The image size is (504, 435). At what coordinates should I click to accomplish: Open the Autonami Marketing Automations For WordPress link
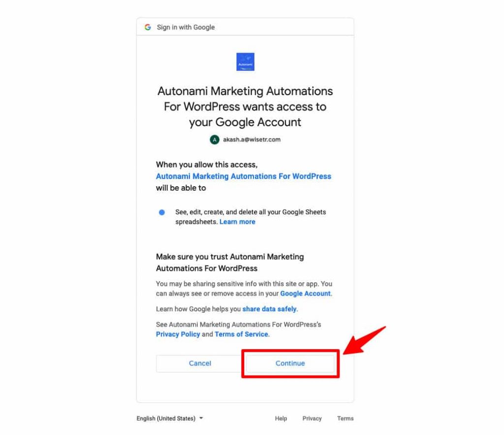(244, 176)
